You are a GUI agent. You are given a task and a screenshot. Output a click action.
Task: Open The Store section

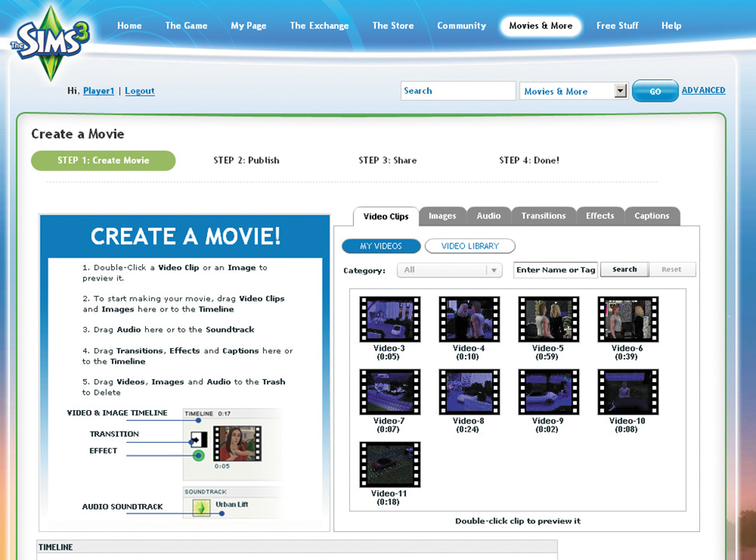(x=393, y=26)
